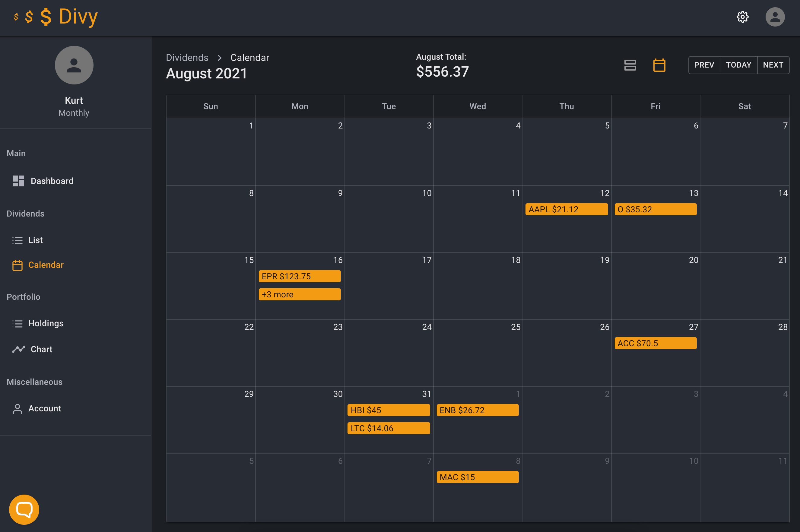Click the Monthly label under Kurt
This screenshot has height=532, width=800.
point(74,113)
